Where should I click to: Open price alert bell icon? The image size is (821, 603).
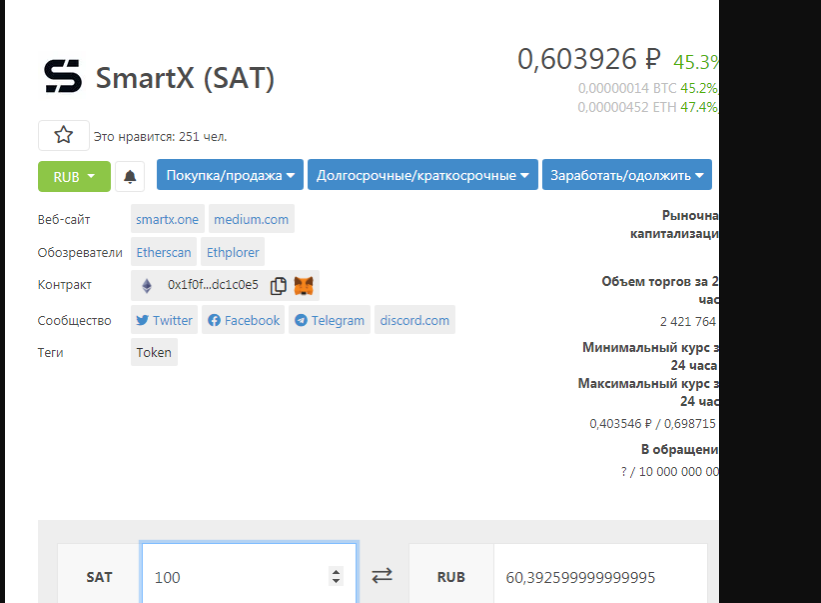click(130, 176)
